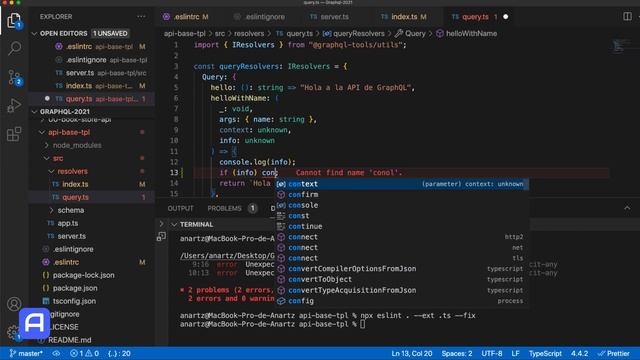Open the Explorer view in activity bar
Screen dimensions: 640x360
[x=14, y=20]
